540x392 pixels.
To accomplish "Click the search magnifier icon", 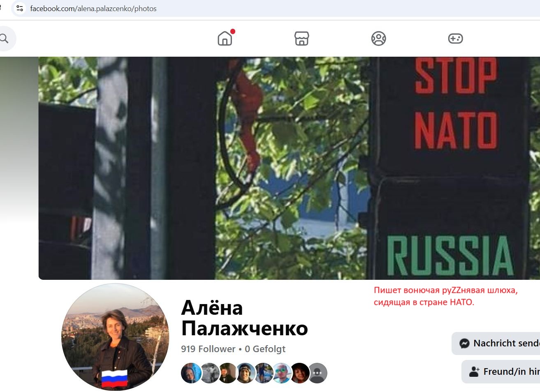I will (x=4, y=39).
